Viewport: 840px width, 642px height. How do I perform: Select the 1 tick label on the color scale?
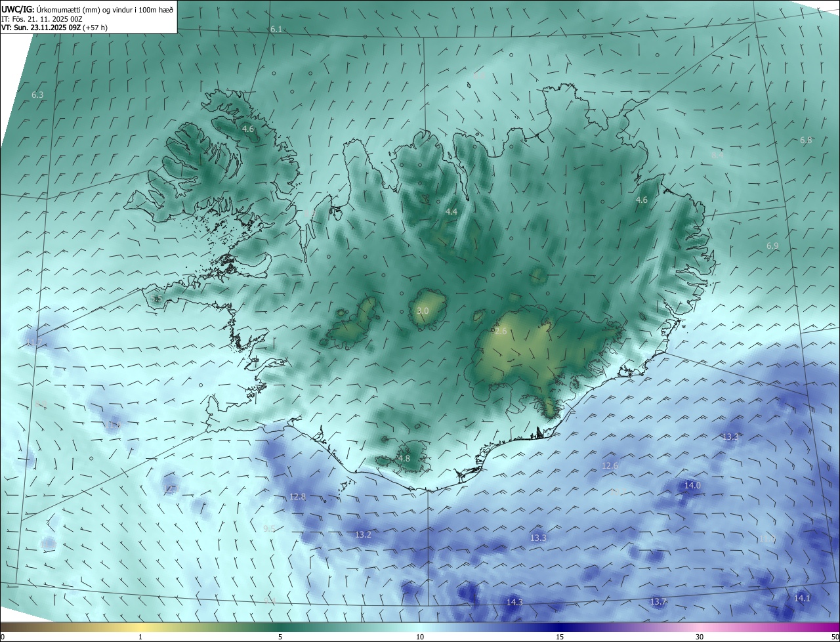coord(140,637)
